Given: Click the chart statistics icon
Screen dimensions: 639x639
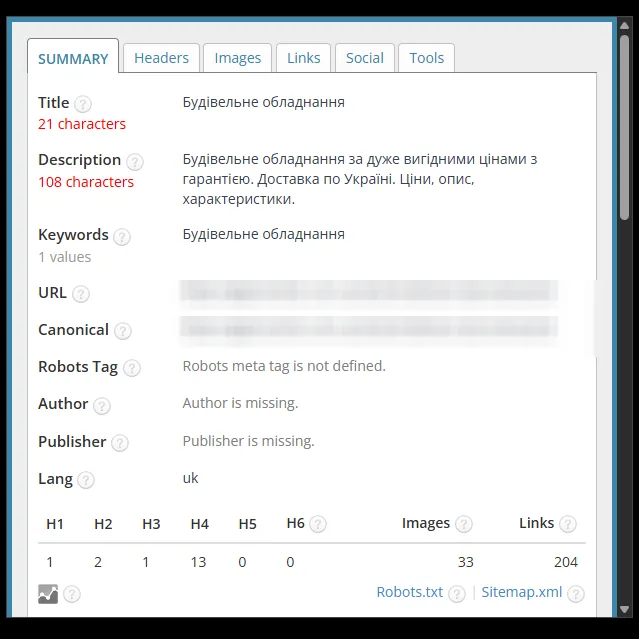Looking at the screenshot, I should pos(48,594).
